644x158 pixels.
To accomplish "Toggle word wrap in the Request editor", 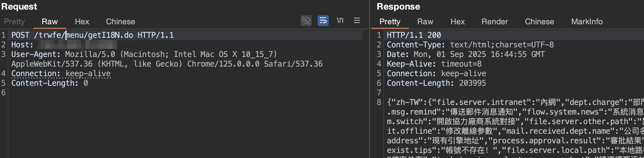I will pos(323,21).
